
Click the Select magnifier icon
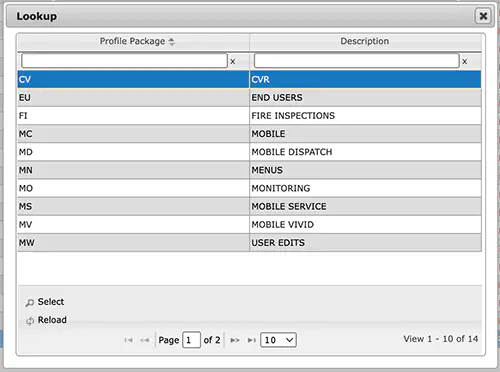30,302
